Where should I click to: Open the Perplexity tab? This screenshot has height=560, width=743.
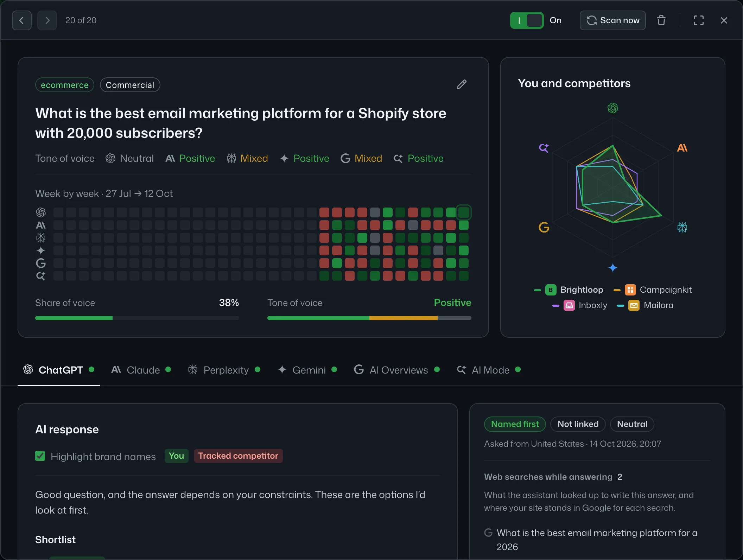pyautogui.click(x=224, y=370)
